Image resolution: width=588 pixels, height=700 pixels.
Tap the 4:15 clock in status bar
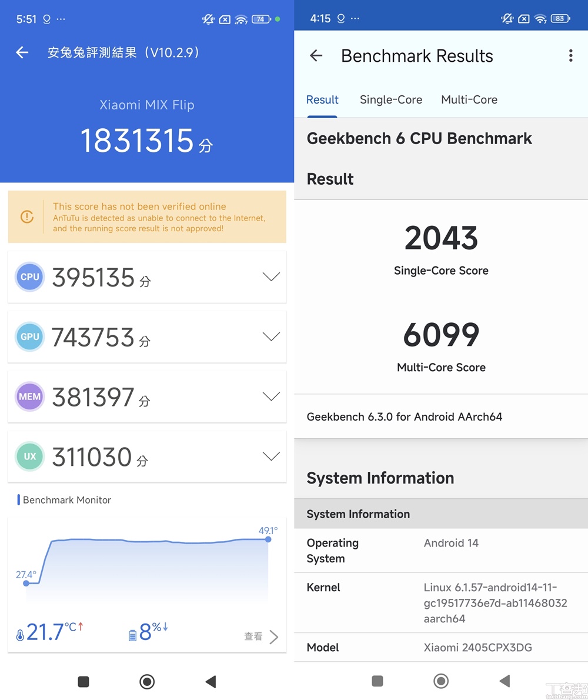point(320,18)
